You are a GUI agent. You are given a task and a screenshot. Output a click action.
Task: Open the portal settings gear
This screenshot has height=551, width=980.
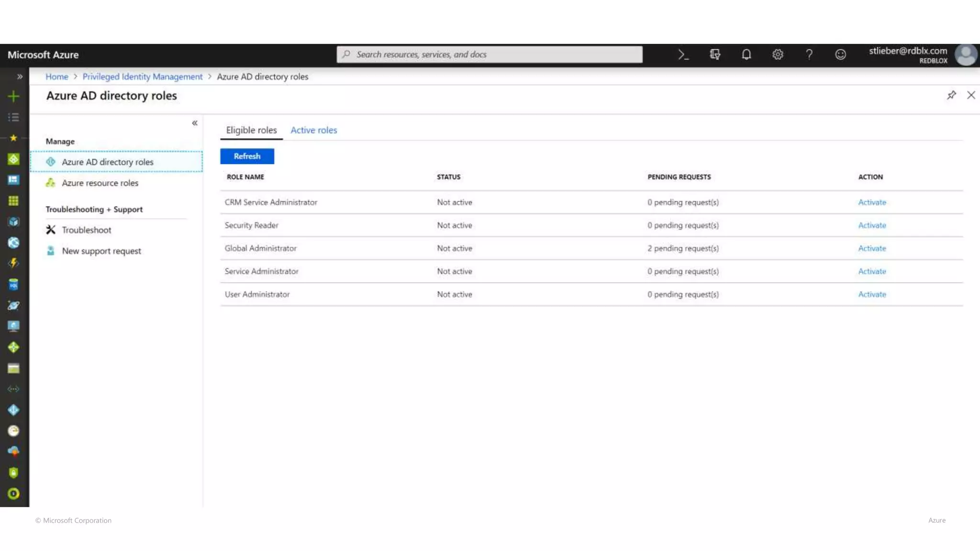click(778, 55)
